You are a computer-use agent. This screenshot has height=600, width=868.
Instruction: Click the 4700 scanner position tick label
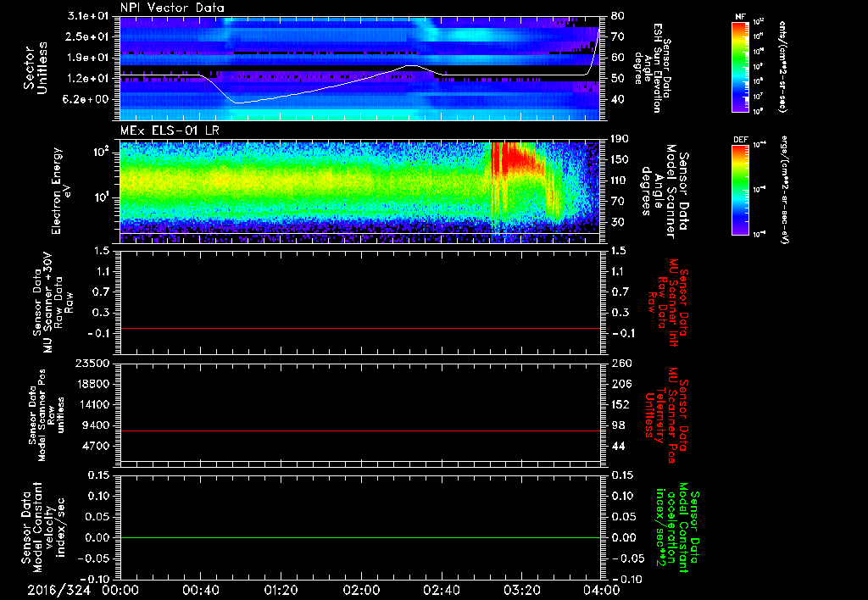coord(95,446)
